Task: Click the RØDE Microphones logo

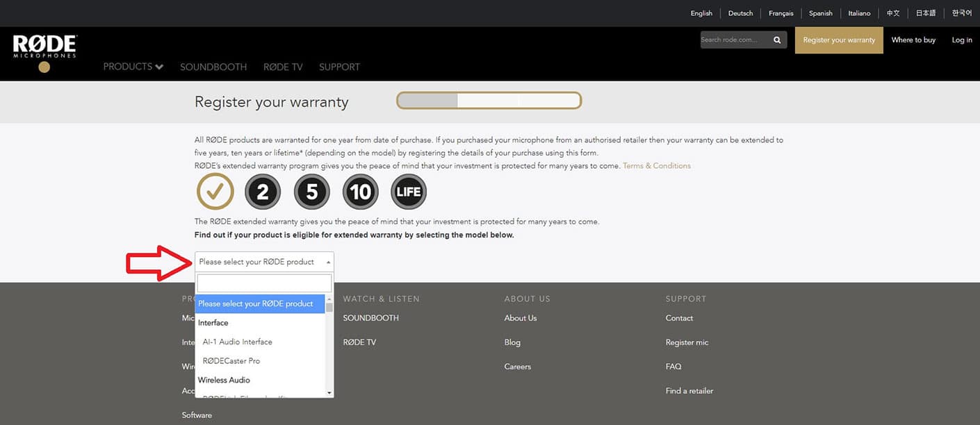Action: point(44,52)
